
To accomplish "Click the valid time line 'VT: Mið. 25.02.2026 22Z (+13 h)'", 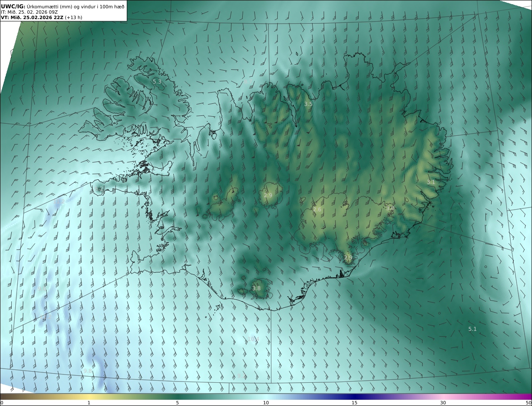I will pos(42,17).
